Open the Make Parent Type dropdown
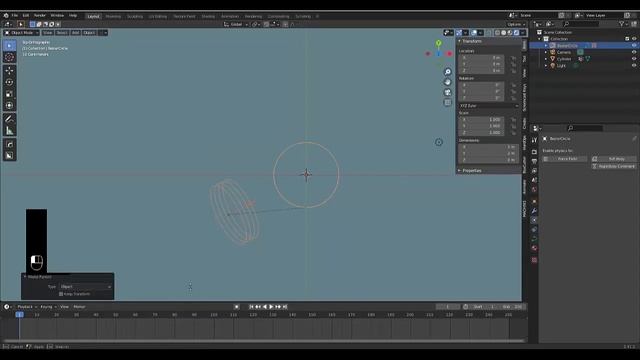The width and height of the screenshot is (640, 360). coord(86,287)
